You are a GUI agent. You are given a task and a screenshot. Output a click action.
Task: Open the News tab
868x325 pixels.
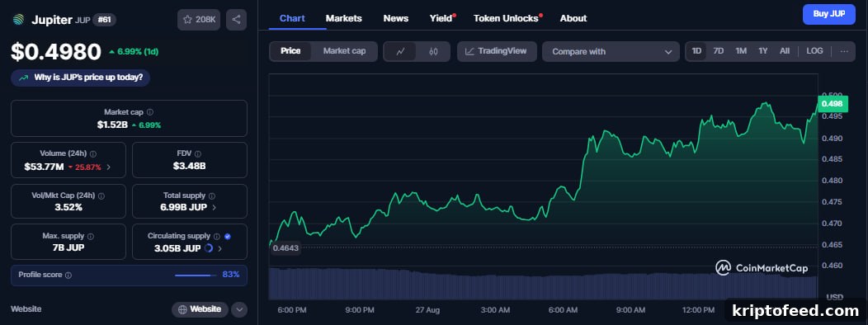coord(396,18)
